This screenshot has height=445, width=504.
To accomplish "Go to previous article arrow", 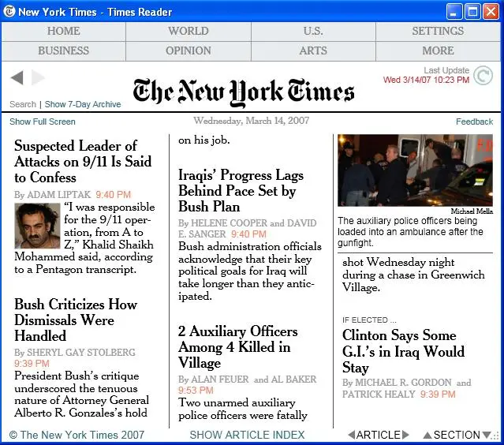I will click(x=351, y=435).
